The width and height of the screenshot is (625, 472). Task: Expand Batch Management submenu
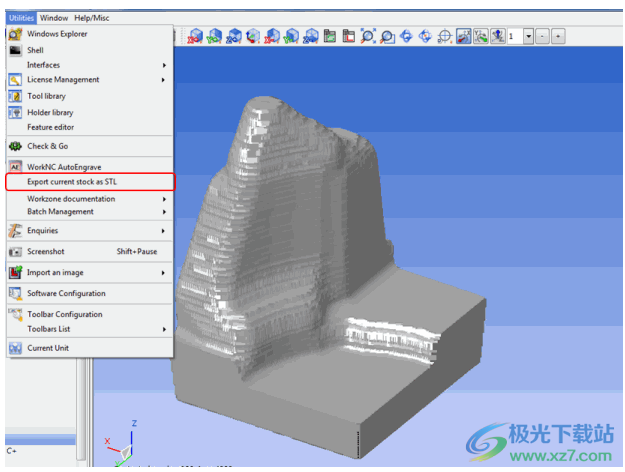[90, 212]
